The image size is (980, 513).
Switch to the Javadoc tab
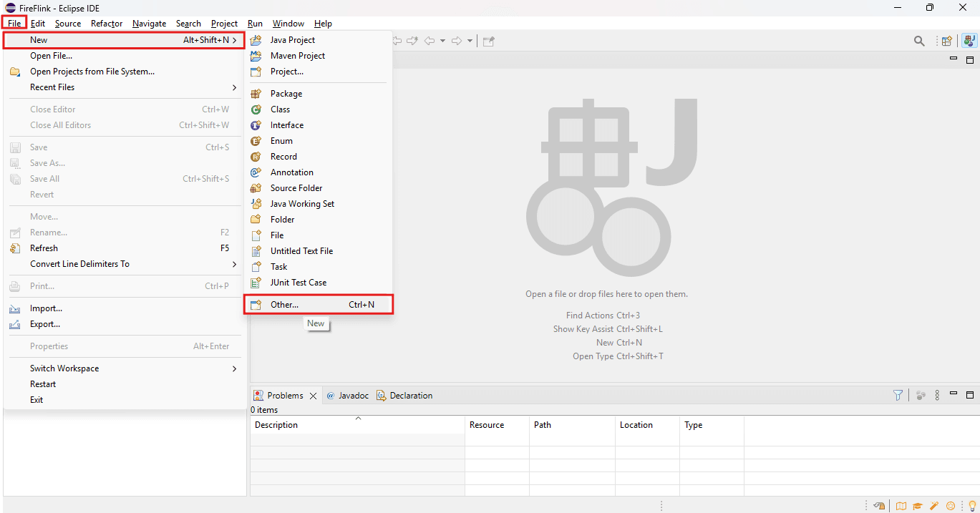click(x=348, y=396)
